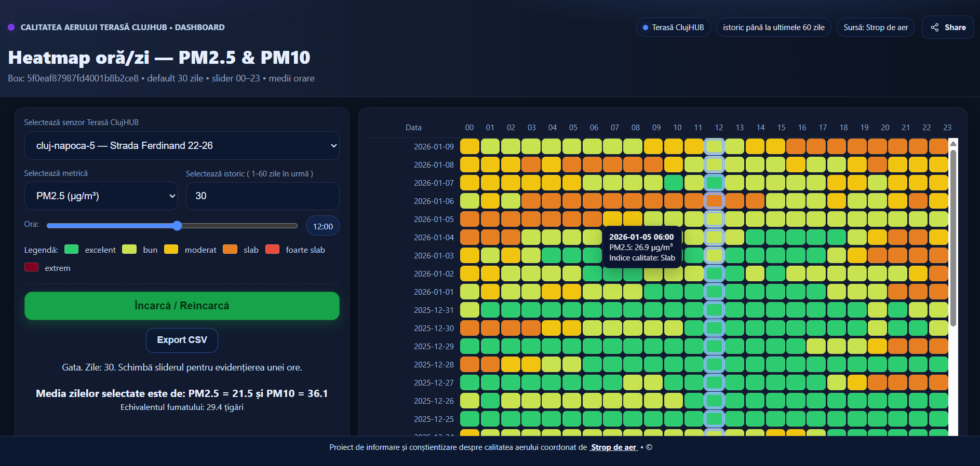Click the history days input field
The image size is (980, 466).
point(262,196)
